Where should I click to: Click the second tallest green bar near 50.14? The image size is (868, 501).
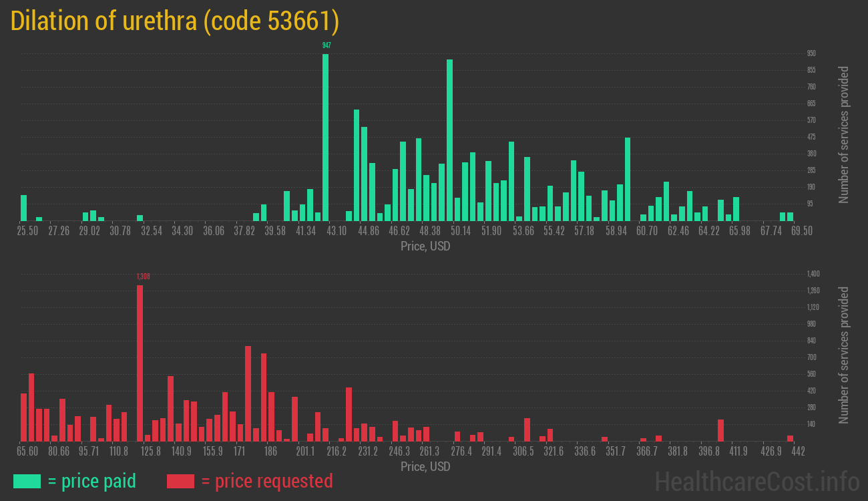449,140
